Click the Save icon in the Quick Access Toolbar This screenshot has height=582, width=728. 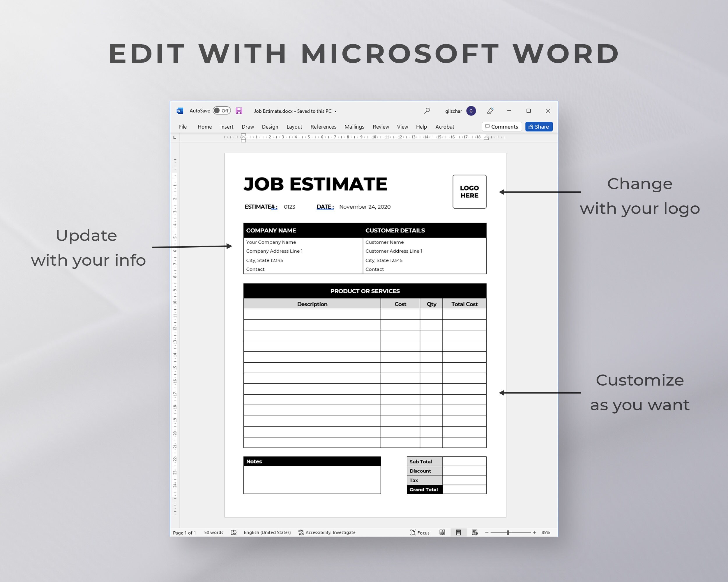point(239,111)
